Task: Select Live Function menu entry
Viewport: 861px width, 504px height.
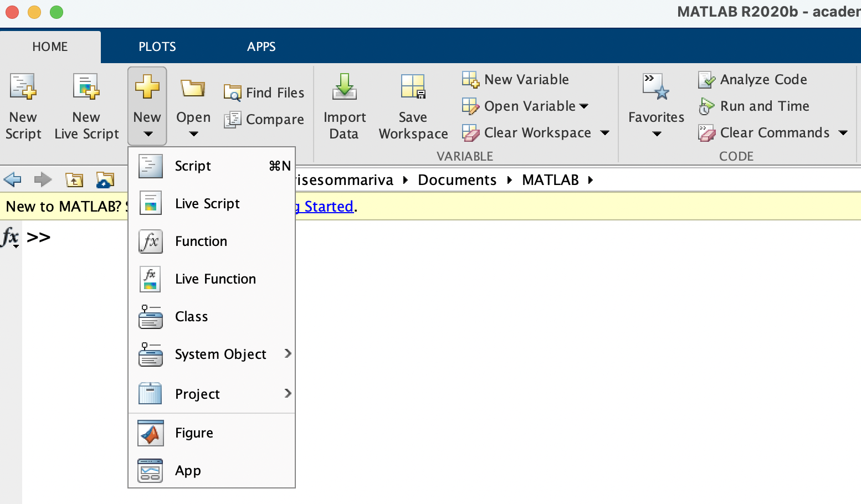Action: click(x=212, y=279)
